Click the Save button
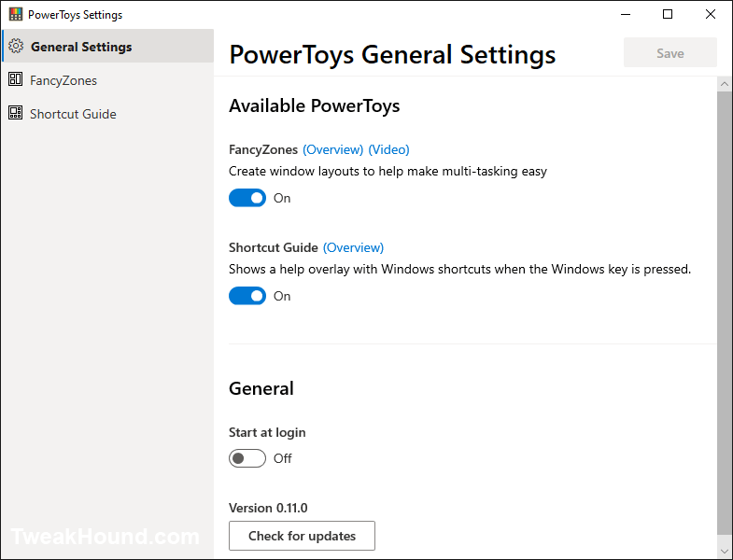Viewport: 733px width, 560px height. (x=670, y=53)
